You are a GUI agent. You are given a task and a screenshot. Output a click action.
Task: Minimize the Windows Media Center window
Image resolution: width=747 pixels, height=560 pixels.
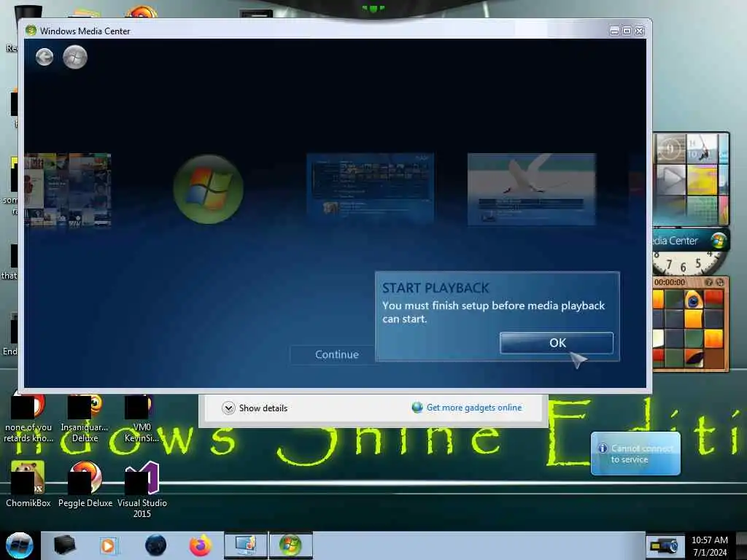pos(614,31)
